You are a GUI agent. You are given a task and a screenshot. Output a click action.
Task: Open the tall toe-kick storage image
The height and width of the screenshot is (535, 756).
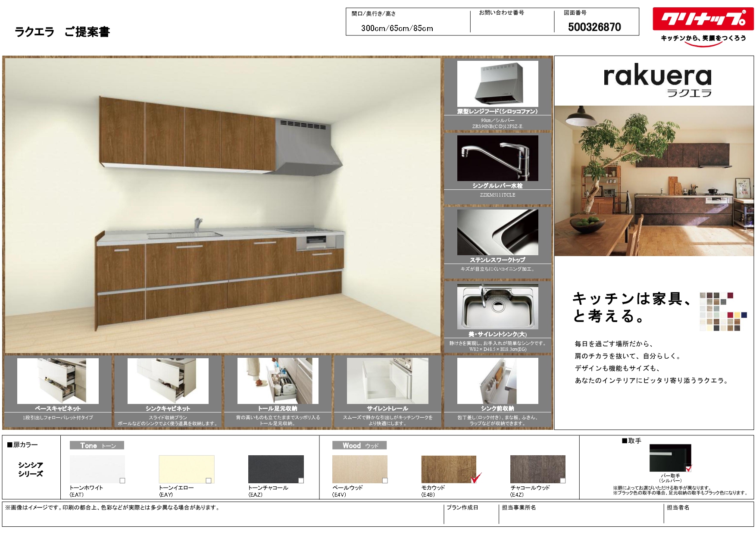pos(278,381)
